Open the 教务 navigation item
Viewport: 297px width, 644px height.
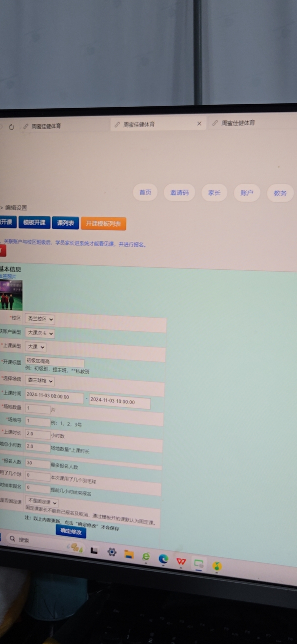point(280,193)
